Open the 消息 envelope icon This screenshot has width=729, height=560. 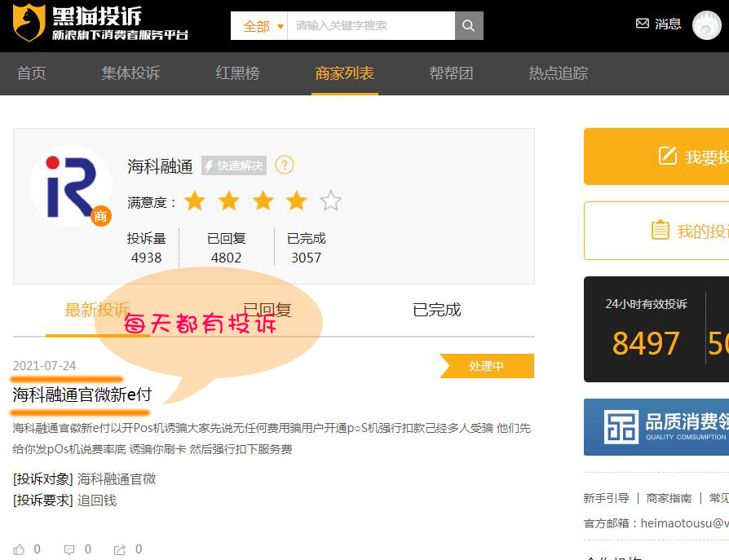(642, 24)
